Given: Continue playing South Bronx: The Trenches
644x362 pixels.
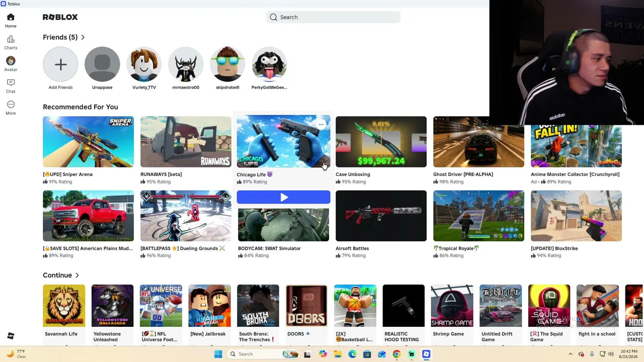Looking at the screenshot, I should [x=258, y=306].
